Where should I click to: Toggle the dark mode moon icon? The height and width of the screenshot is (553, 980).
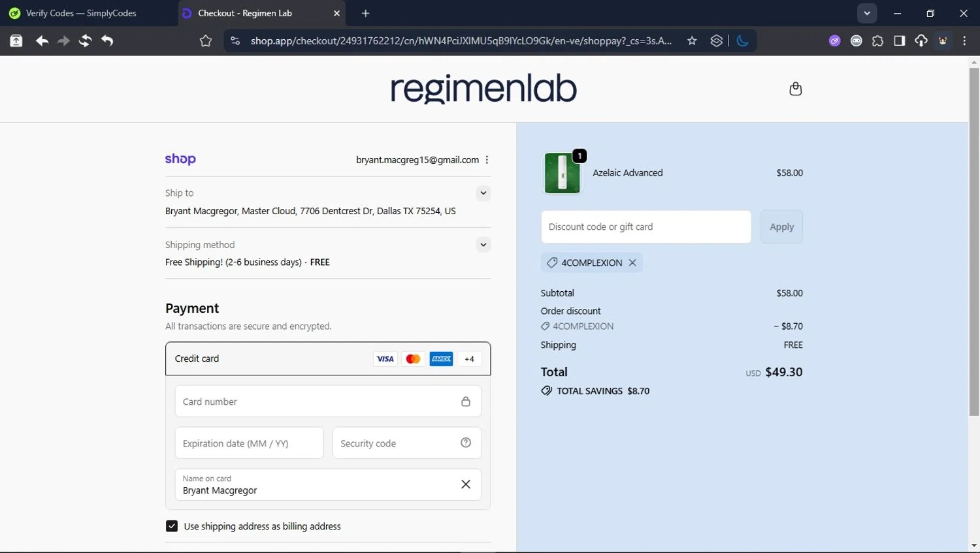[742, 41]
